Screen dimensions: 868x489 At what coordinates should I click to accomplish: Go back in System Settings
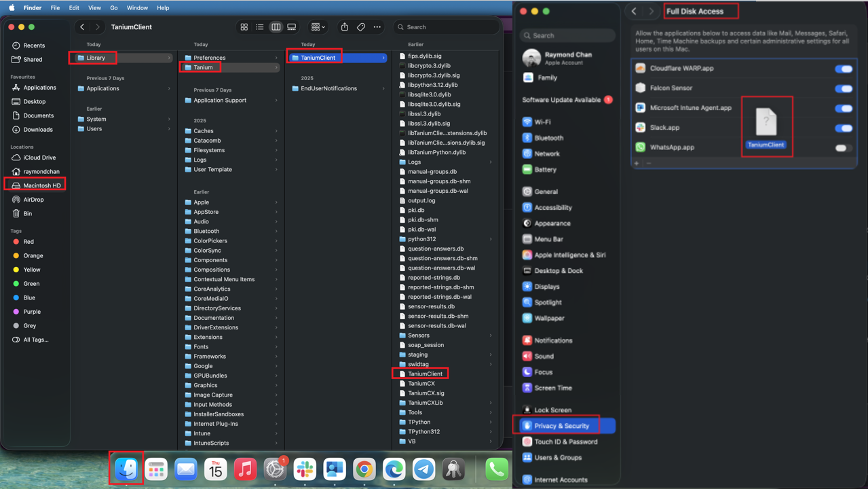point(634,12)
